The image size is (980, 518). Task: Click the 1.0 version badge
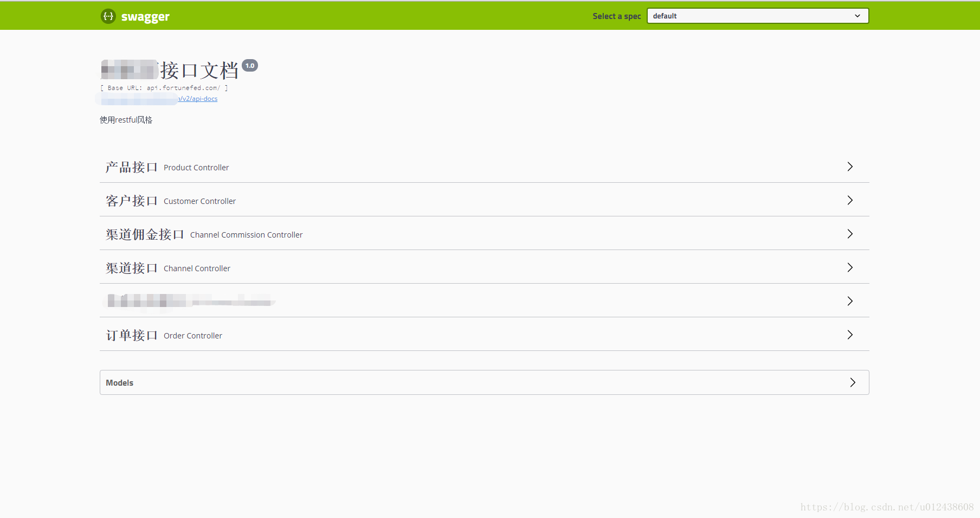pos(250,66)
